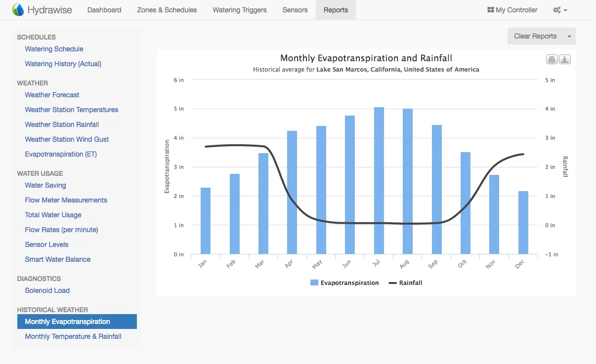Download the chart with the download icon
596x364 pixels.
pyautogui.click(x=565, y=60)
